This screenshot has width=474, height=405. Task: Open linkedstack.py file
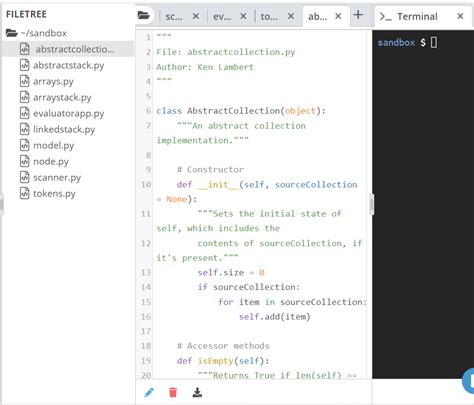point(64,129)
